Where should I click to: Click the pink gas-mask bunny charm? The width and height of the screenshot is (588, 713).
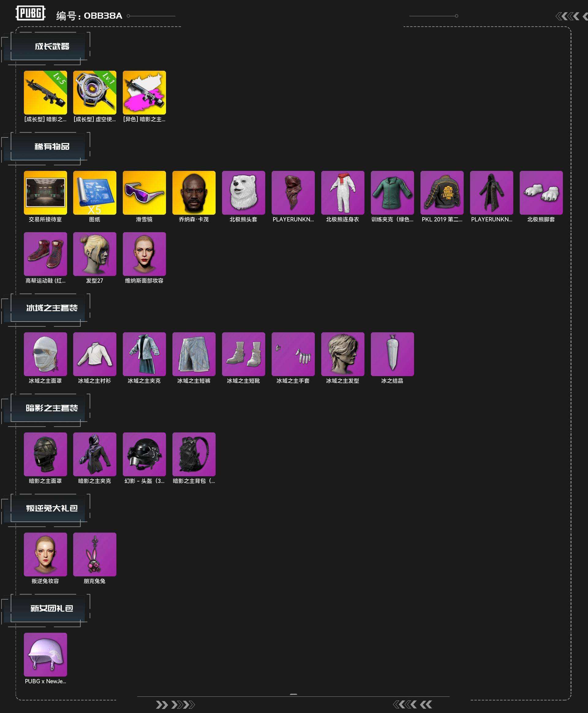[x=95, y=554]
